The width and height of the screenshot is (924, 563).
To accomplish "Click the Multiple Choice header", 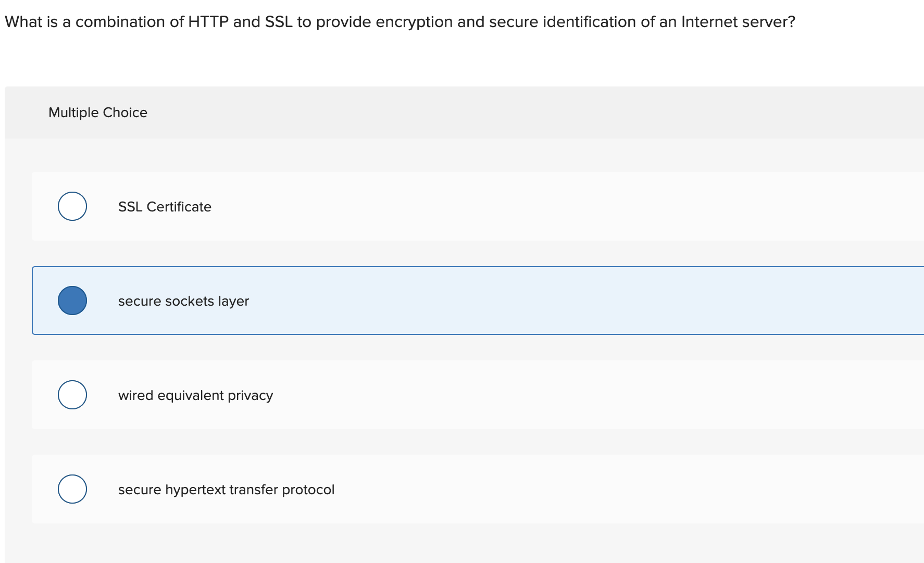I will [98, 112].
